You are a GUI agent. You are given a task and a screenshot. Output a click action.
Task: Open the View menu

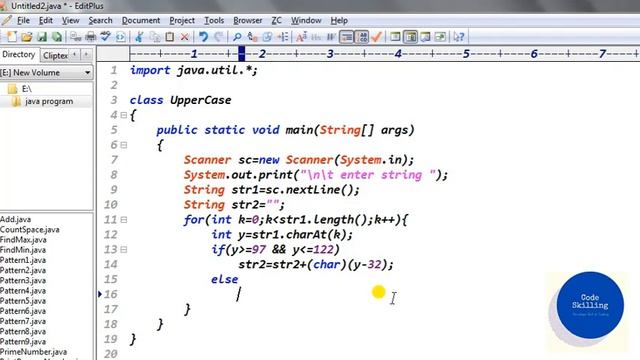[x=71, y=20]
